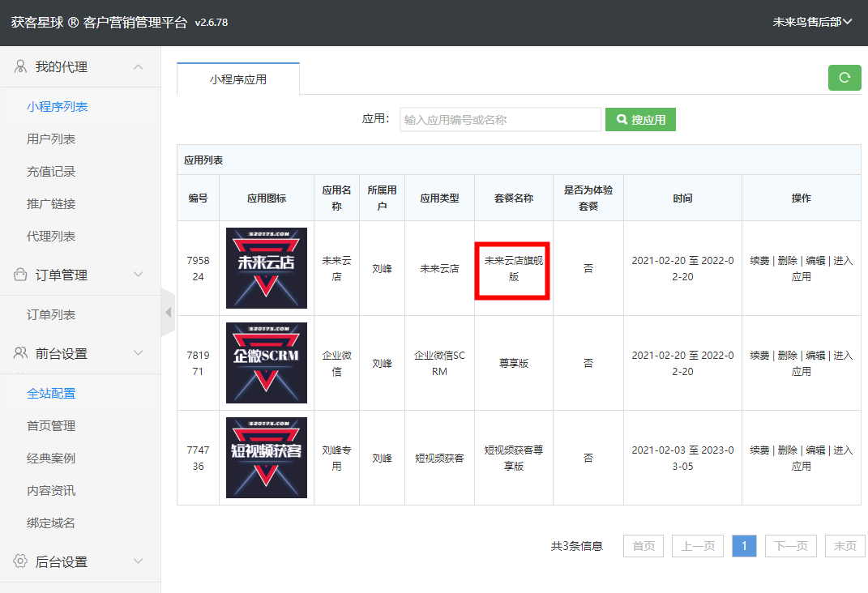Screen dimensions: 868x593
Task: Click the 下一页 pagination button
Action: 790,546
